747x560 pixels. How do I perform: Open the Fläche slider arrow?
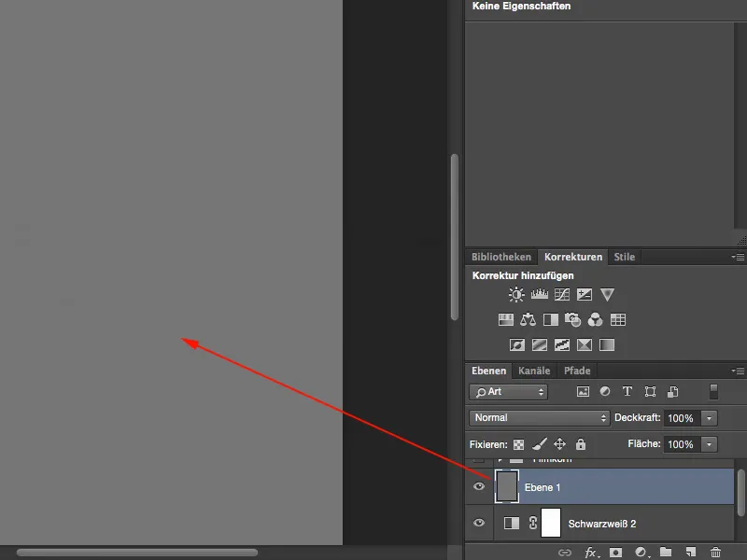click(709, 444)
